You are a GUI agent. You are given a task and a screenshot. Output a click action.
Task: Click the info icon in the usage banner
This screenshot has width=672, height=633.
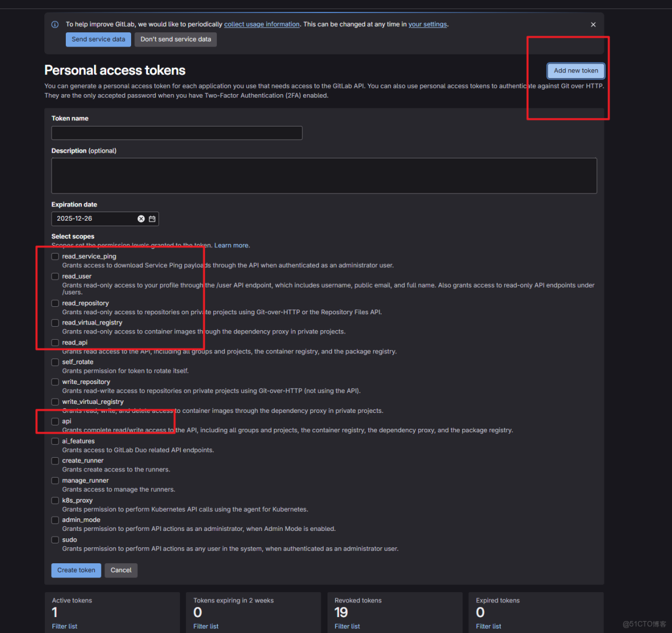coord(54,24)
